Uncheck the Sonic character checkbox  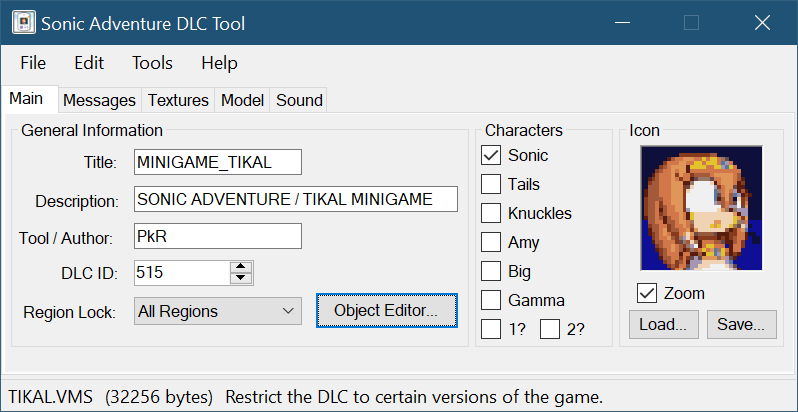point(491,156)
